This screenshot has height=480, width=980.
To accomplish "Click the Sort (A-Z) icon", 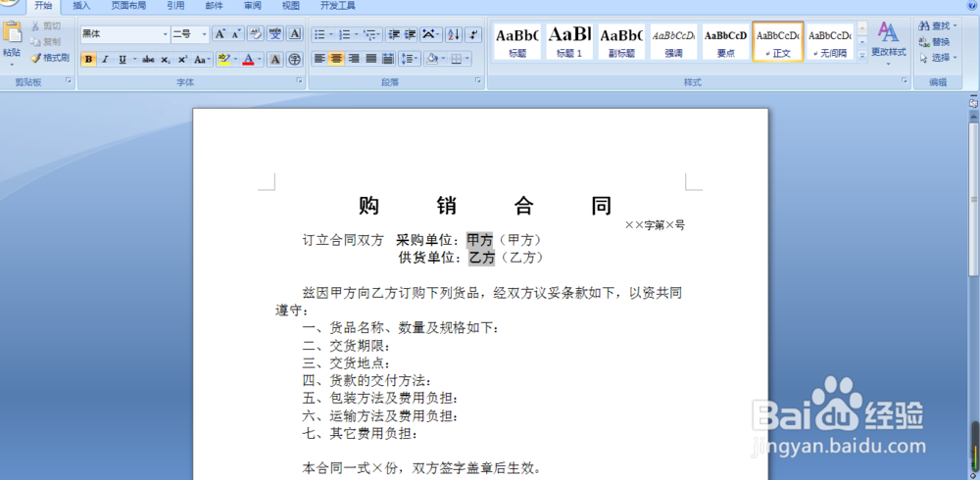I will 454,33.
